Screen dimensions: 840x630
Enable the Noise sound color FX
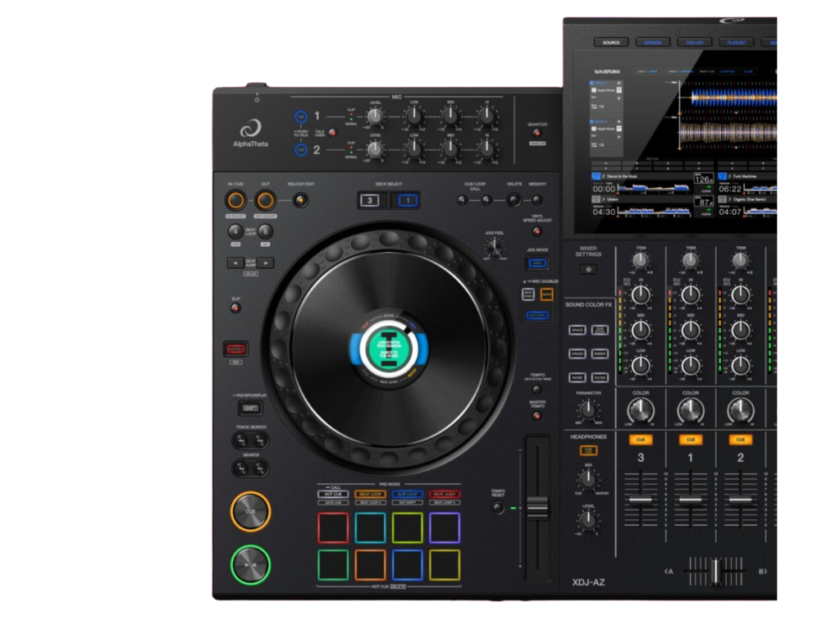(577, 377)
